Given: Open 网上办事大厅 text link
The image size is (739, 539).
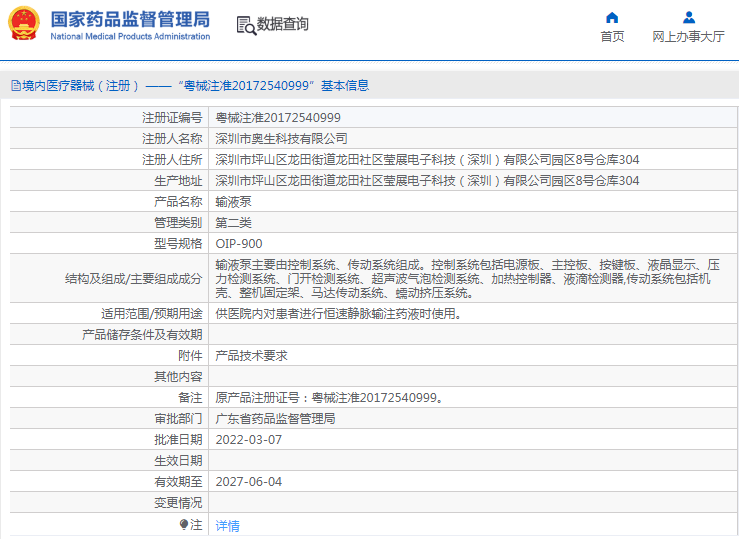Looking at the screenshot, I should (689, 37).
